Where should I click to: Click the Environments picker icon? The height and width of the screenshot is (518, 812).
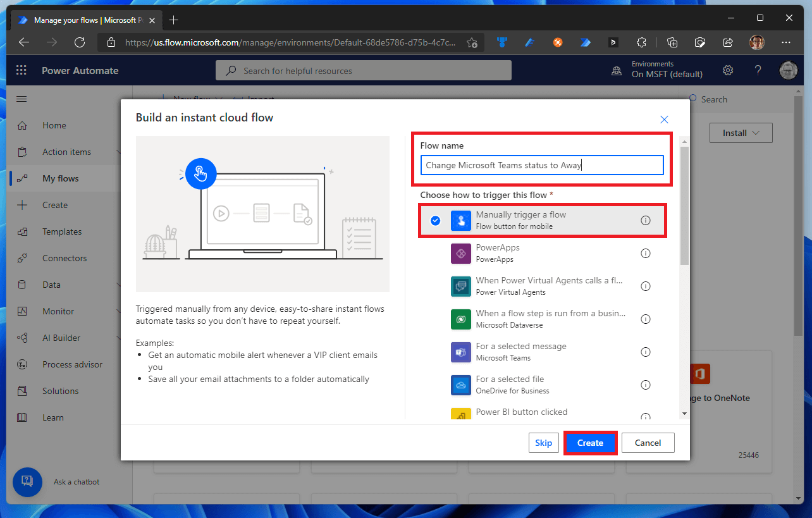click(x=616, y=71)
